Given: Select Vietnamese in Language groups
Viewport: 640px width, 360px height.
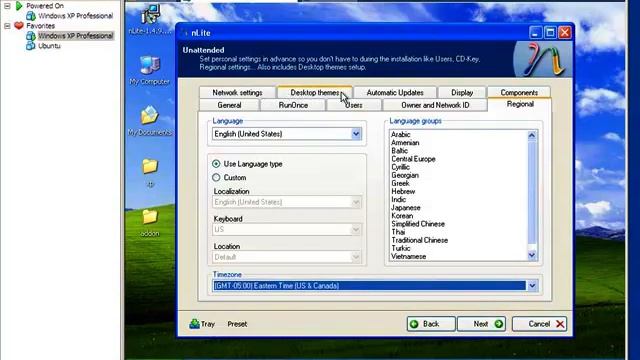Looking at the screenshot, I should [x=408, y=257].
